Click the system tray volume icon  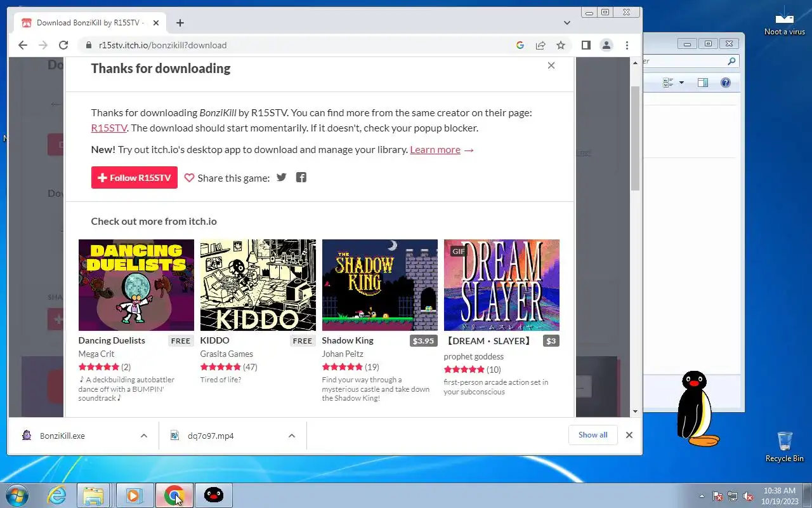(x=748, y=496)
